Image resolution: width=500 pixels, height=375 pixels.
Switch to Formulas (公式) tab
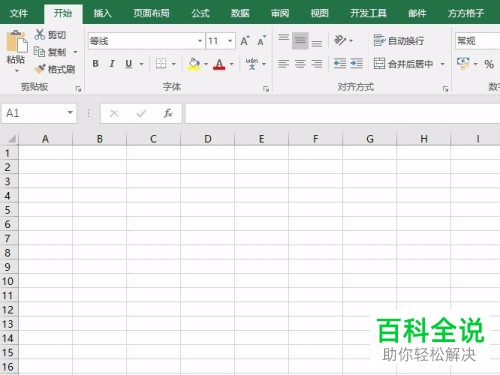pos(200,13)
